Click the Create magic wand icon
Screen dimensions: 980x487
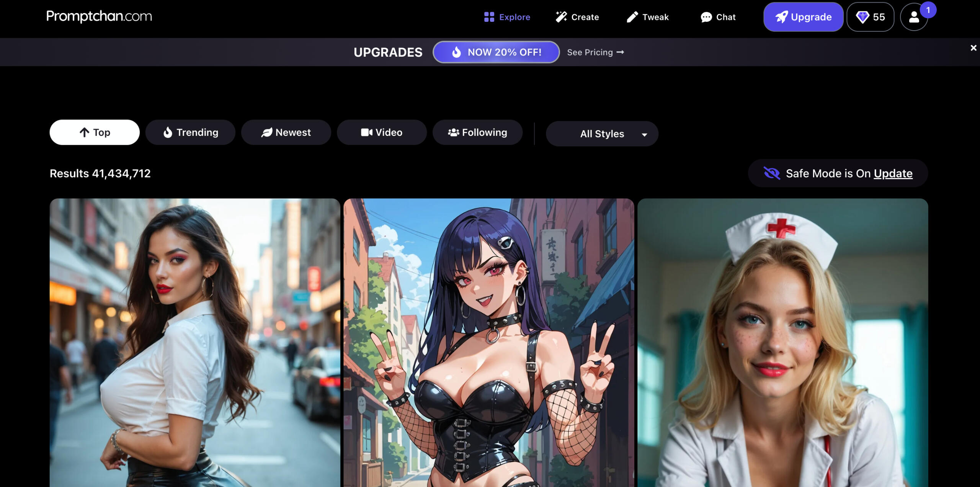(561, 17)
